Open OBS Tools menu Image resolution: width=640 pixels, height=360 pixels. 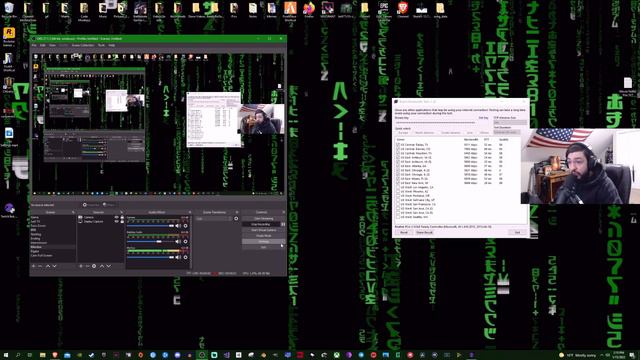click(x=101, y=45)
